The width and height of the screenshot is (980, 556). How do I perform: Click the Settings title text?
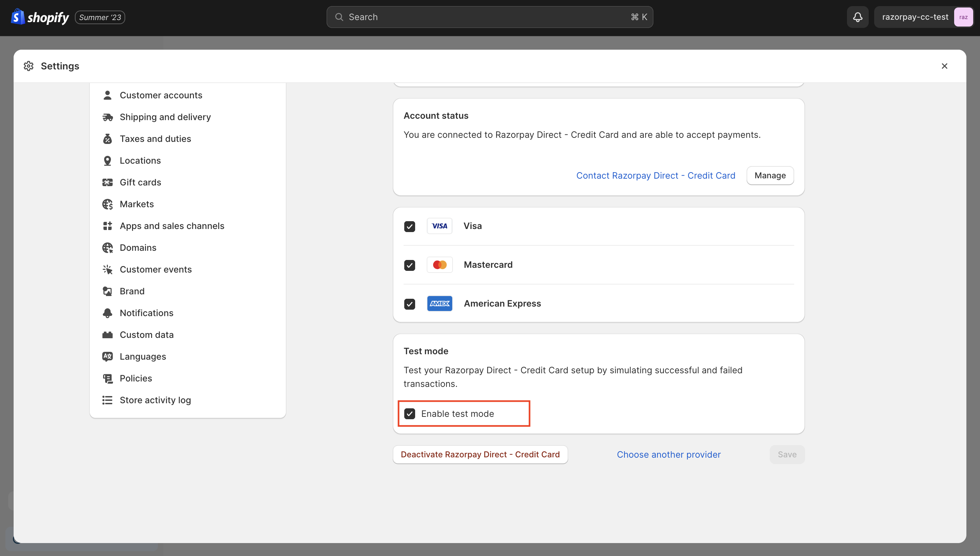point(60,66)
